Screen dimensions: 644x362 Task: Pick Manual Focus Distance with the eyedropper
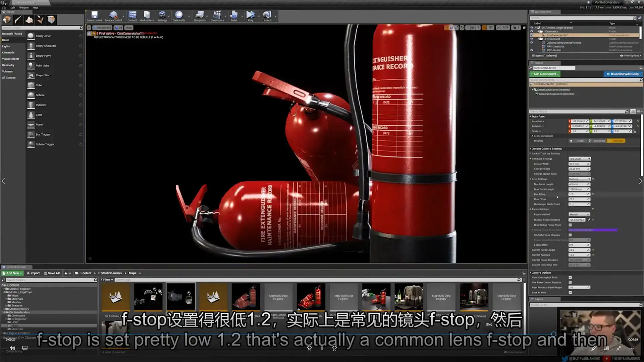pos(589,220)
